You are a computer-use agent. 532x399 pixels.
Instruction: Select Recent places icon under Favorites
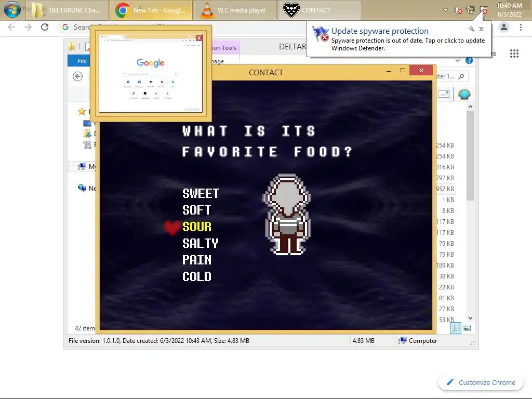(x=87, y=145)
